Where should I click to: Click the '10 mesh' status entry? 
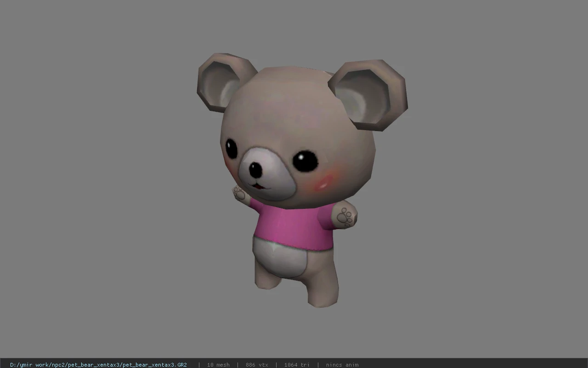coord(218,365)
